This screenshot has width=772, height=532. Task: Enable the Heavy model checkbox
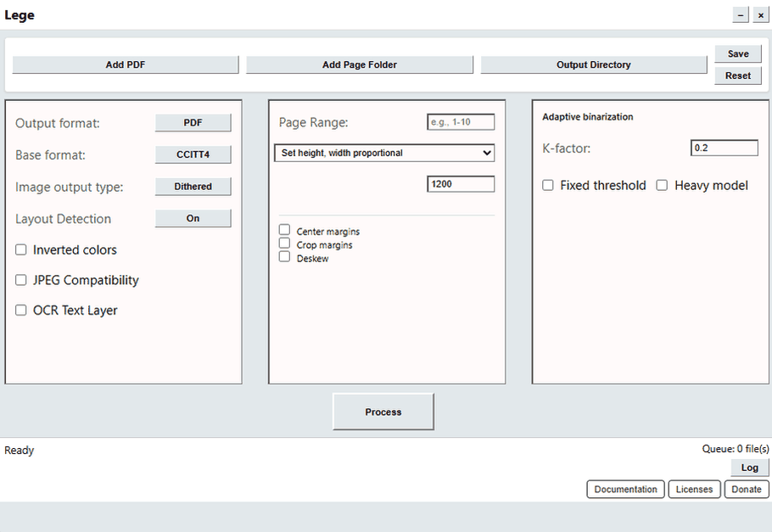click(662, 185)
